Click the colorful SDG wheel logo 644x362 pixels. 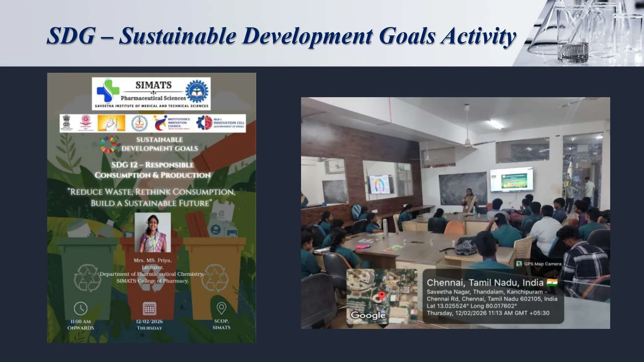coord(108,144)
